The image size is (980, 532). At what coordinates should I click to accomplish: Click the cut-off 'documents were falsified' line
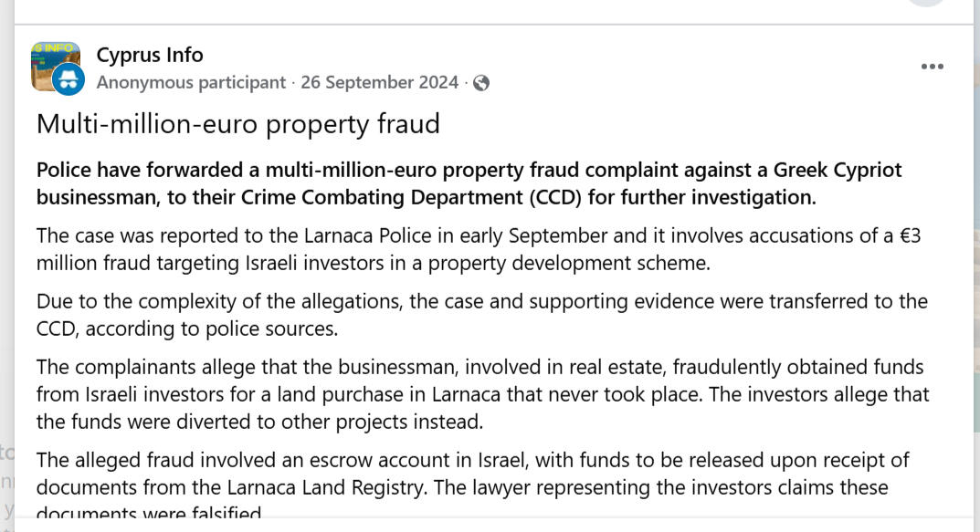[x=149, y=514]
